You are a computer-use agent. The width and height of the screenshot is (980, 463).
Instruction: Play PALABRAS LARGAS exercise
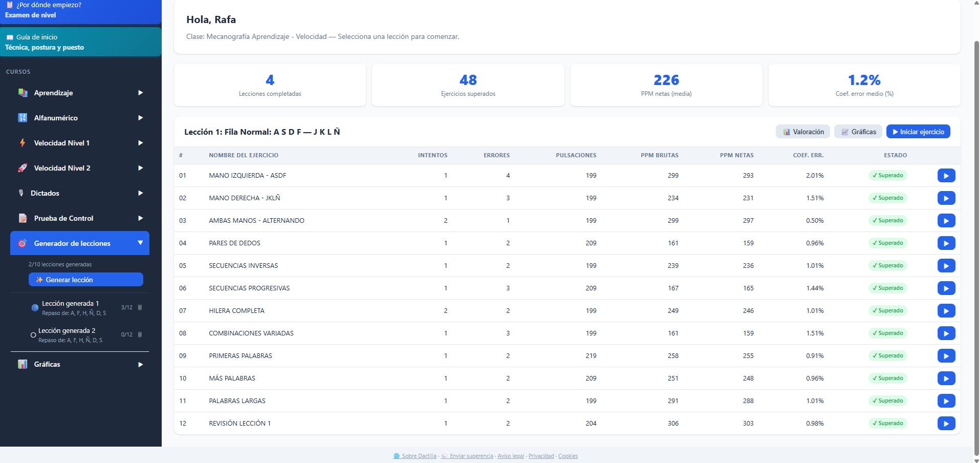click(x=946, y=401)
